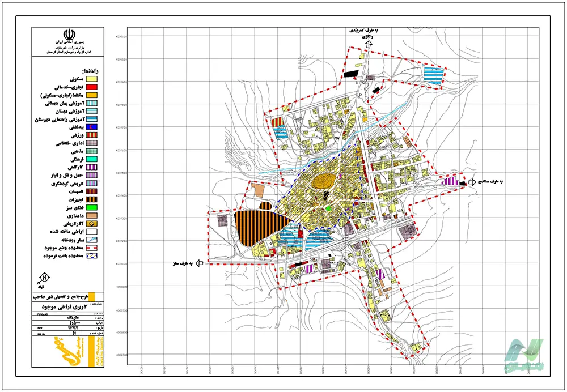Click the left-pointing arrow at the west road exit

[199, 263]
